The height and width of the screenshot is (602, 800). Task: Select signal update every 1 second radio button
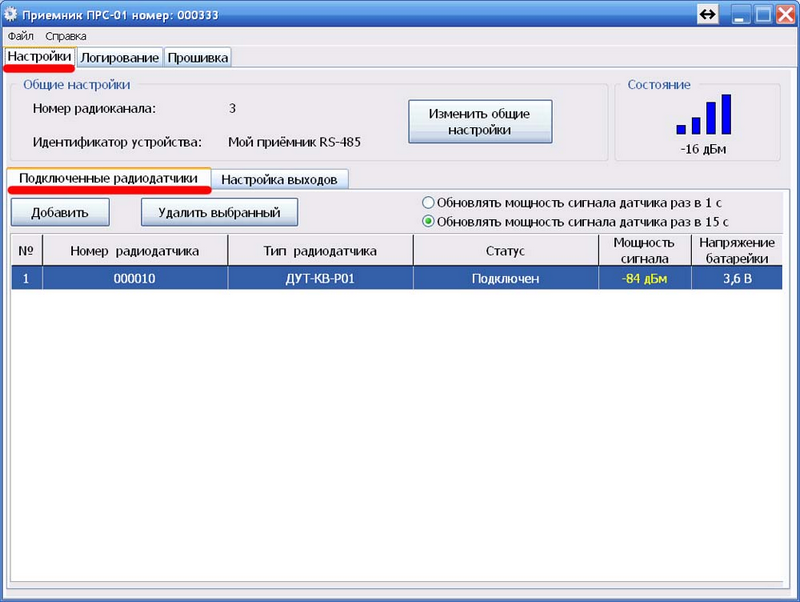tap(428, 203)
